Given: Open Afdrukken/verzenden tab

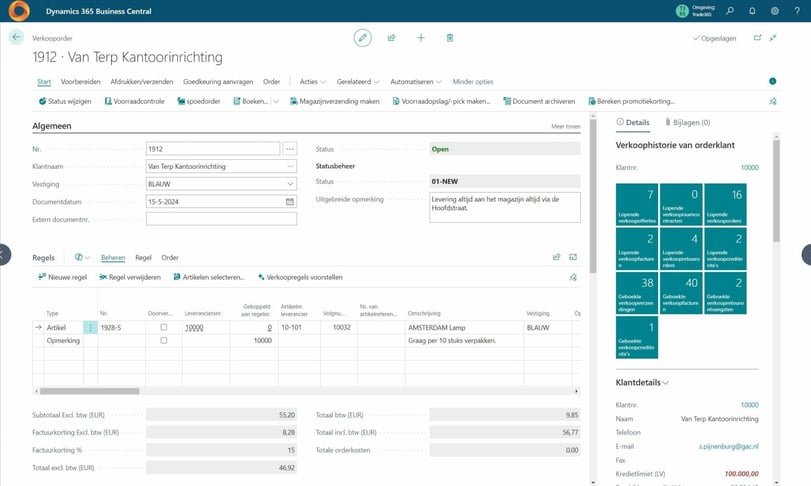Looking at the screenshot, I should 142,82.
